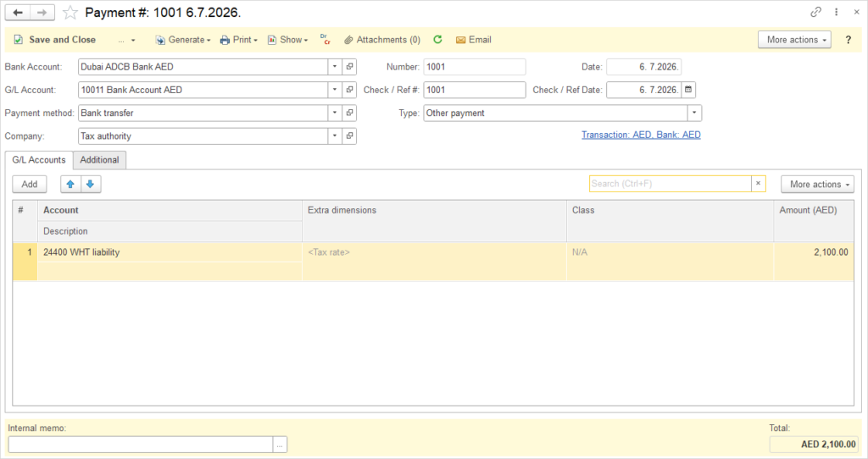Move row down with blue arrow

[90, 184]
